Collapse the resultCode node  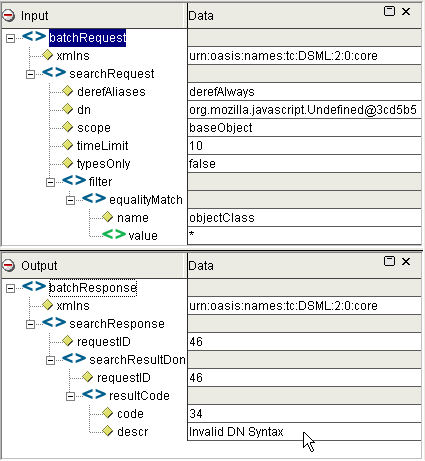70,396
